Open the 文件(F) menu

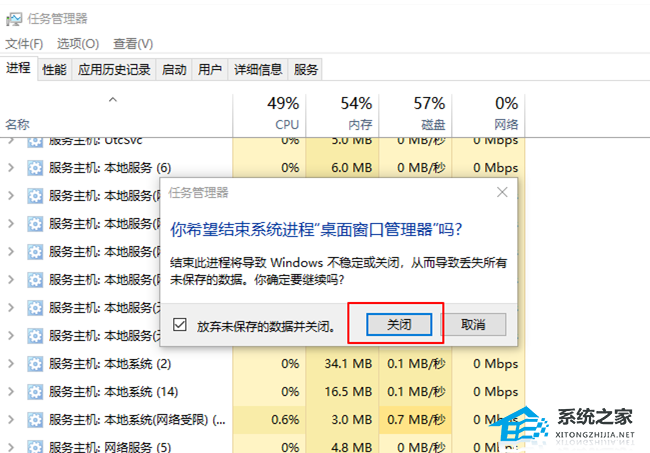(24, 44)
